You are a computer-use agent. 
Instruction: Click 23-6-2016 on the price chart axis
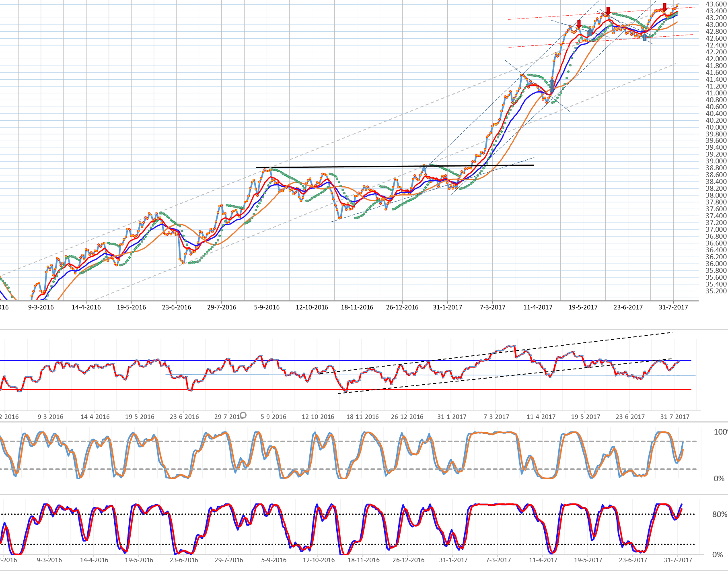coord(177,307)
